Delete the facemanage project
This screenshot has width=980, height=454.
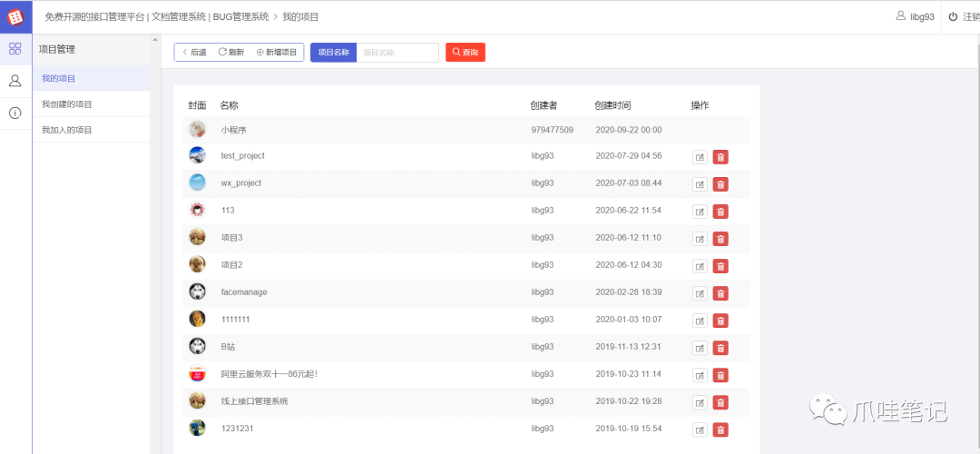(720, 293)
